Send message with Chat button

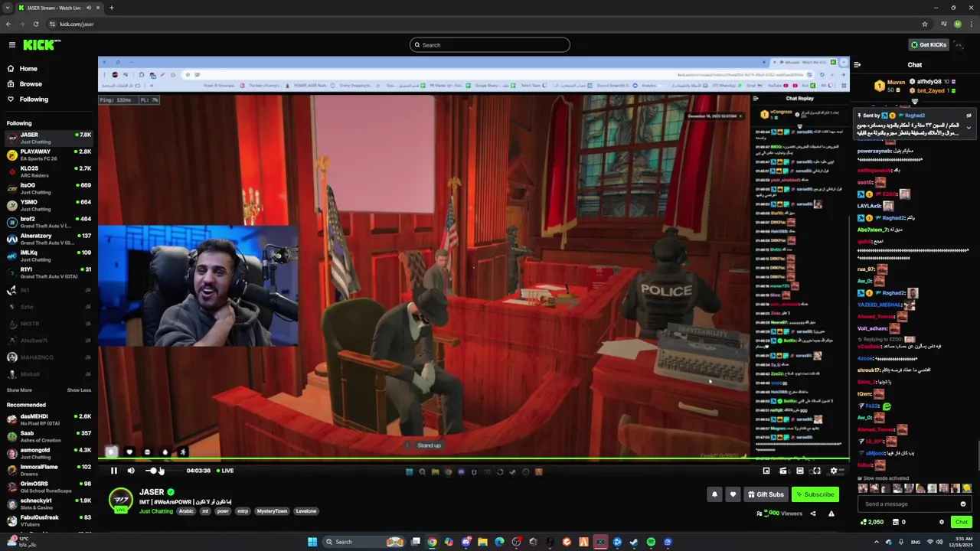pos(962,522)
